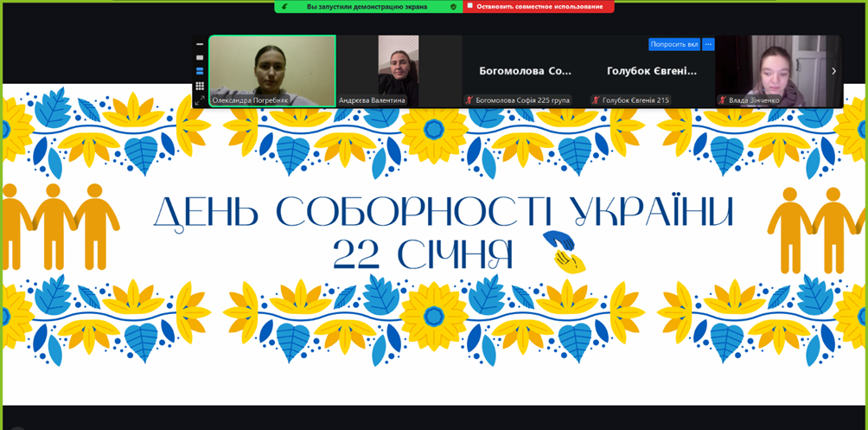Click the stop screen sharing button
Screen dimensions: 868x430
pyautogui.click(x=539, y=7)
